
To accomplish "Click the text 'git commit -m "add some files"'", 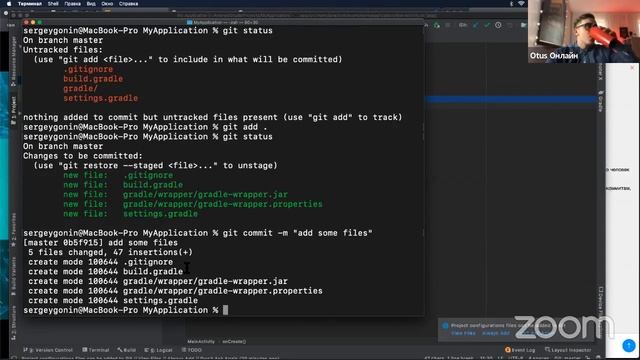I will pos(297,233).
